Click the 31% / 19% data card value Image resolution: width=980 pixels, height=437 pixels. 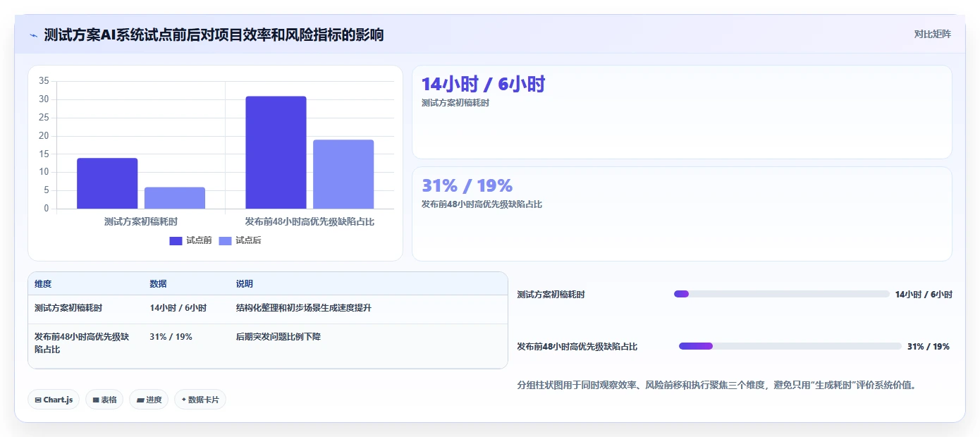pos(467,185)
